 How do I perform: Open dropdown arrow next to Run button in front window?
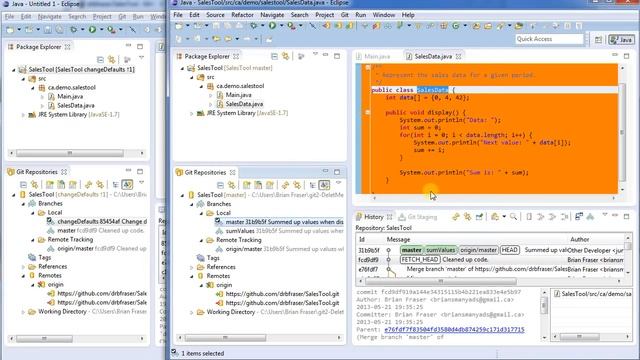281,26
